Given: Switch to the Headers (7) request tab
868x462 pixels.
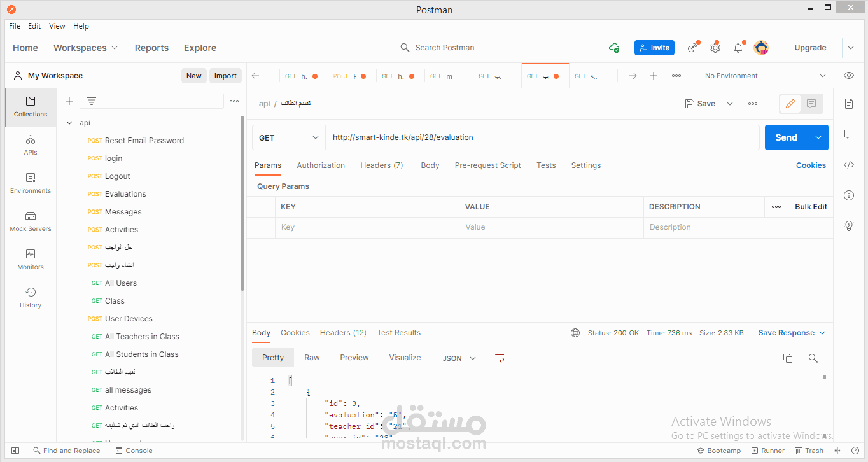Looking at the screenshot, I should click(x=382, y=165).
